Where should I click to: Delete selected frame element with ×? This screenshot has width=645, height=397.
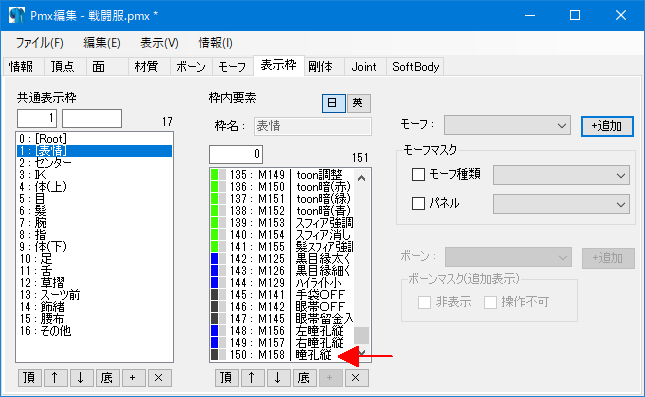pos(356,378)
